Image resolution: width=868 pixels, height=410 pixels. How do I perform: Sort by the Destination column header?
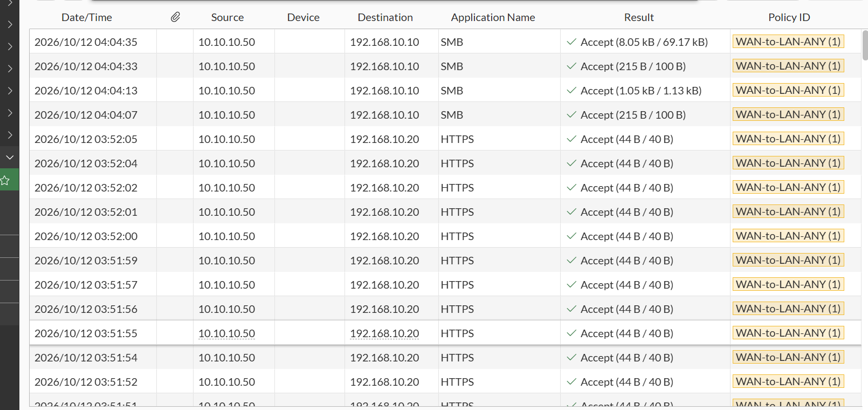pos(385,17)
